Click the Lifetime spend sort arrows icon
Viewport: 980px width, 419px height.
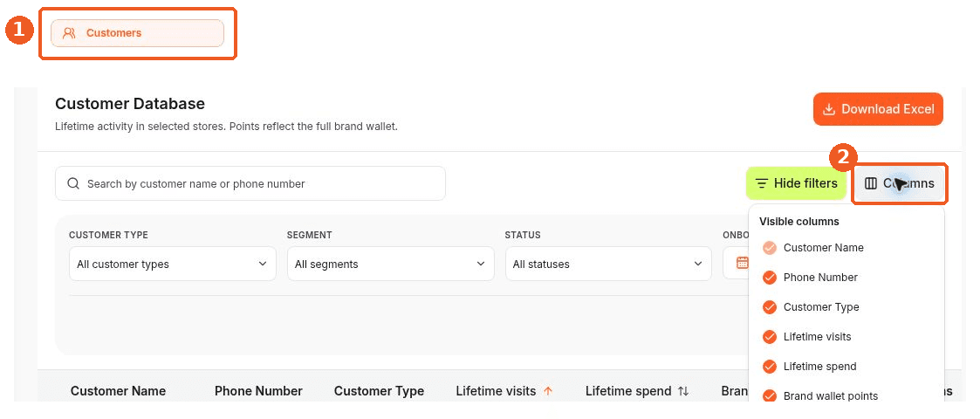(x=683, y=391)
